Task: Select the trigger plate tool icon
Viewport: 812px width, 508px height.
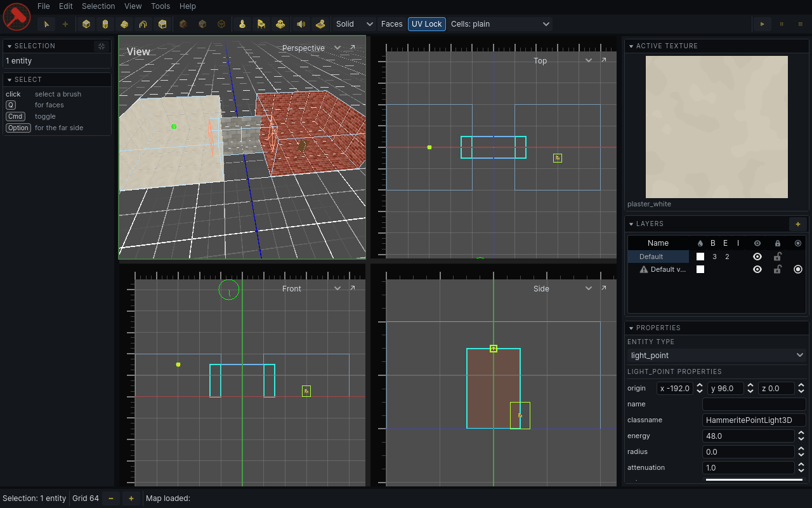Action: 320,24
